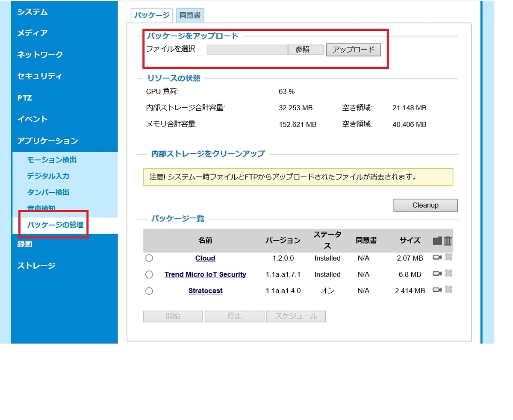Click the X icon beside Trend Micro IoT Security
The height and width of the screenshot is (420, 513).
click(448, 274)
